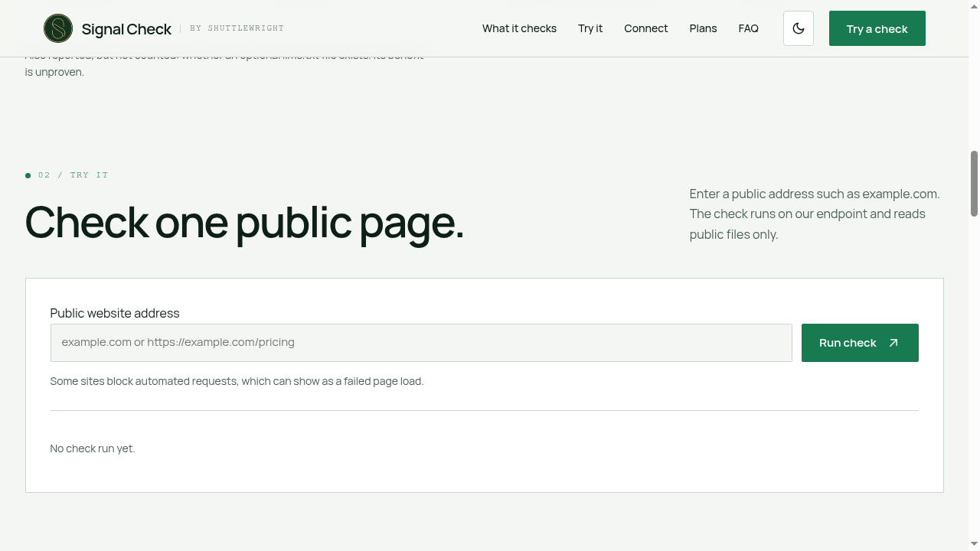Click the 'No check run yet.' status text
The image size is (980, 551).
tap(93, 448)
